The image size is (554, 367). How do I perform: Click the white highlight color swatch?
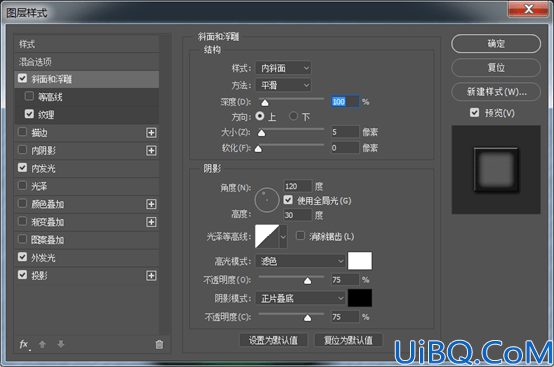pyautogui.click(x=360, y=261)
